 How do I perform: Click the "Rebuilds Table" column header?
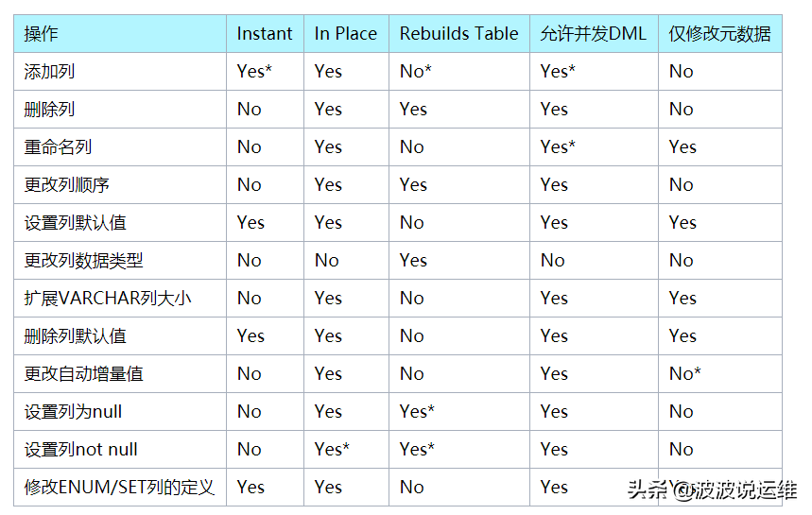[458, 34]
